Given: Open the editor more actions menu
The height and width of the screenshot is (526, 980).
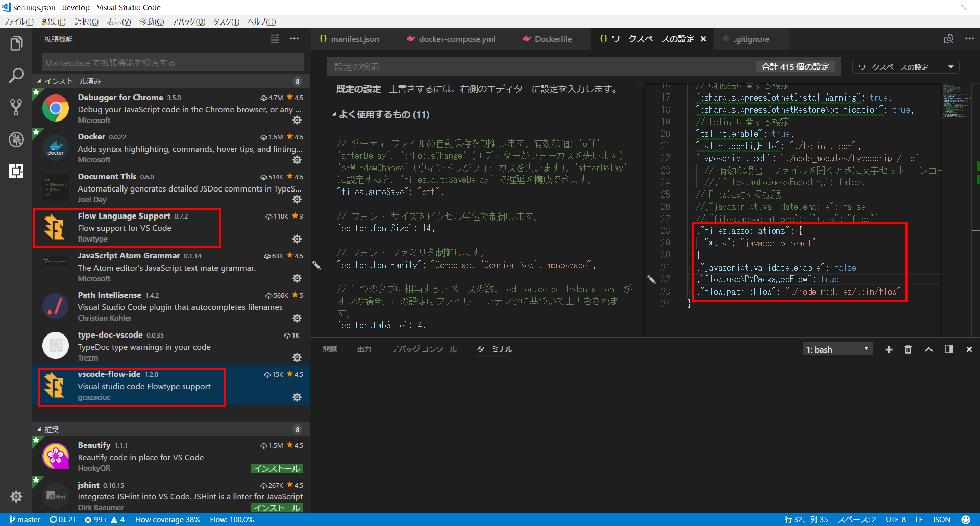Looking at the screenshot, I should pyautogui.click(x=969, y=39).
